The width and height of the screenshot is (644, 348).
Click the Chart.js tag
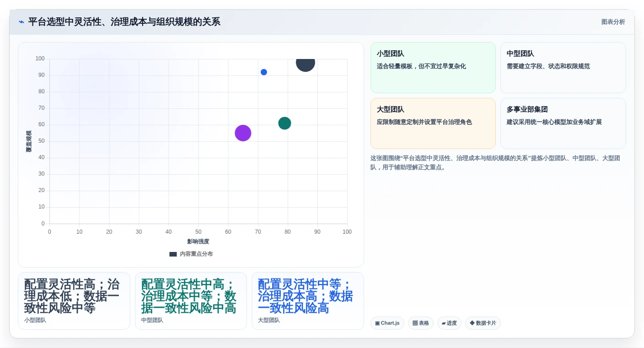[x=387, y=323]
